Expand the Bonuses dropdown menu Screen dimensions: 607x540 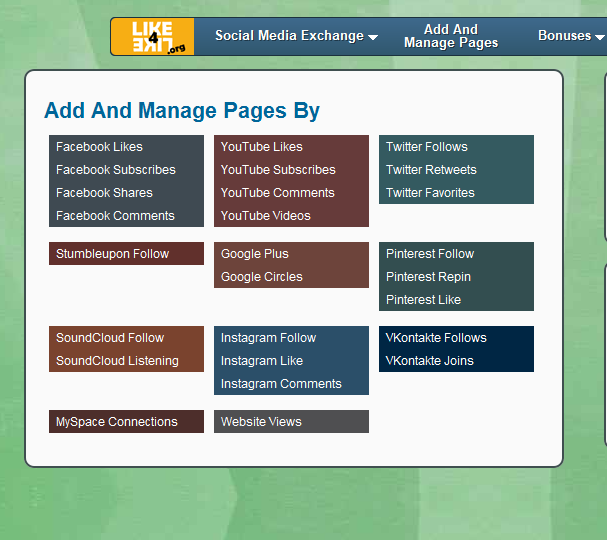coord(571,36)
